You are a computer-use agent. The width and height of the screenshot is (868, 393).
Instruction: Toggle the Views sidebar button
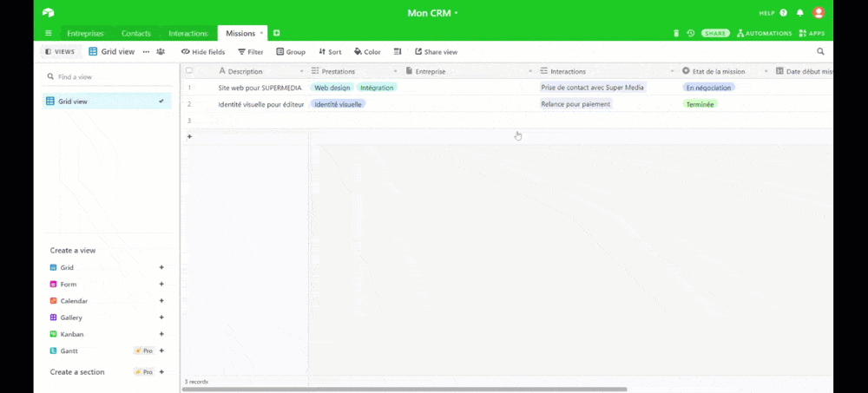[x=60, y=51]
